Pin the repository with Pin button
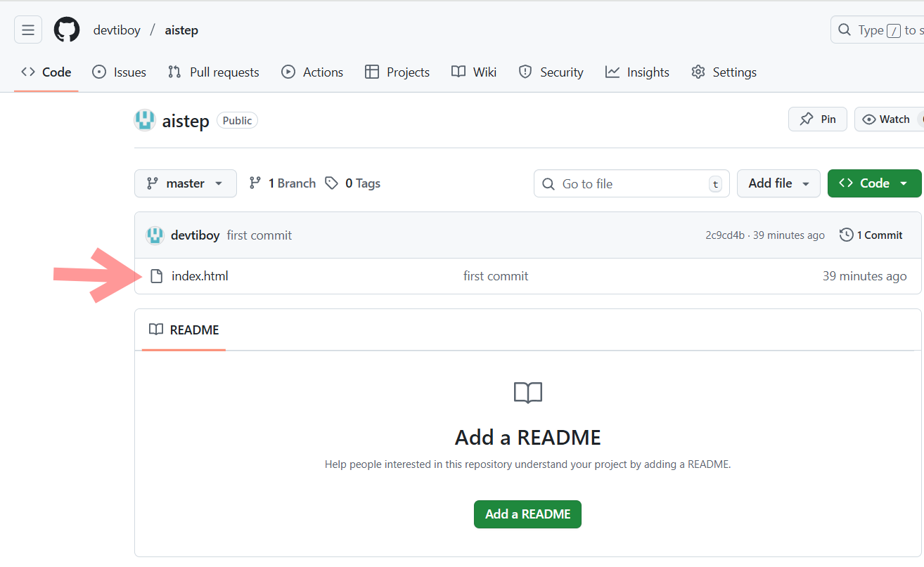Image resolution: width=924 pixels, height=567 pixels. click(x=818, y=119)
